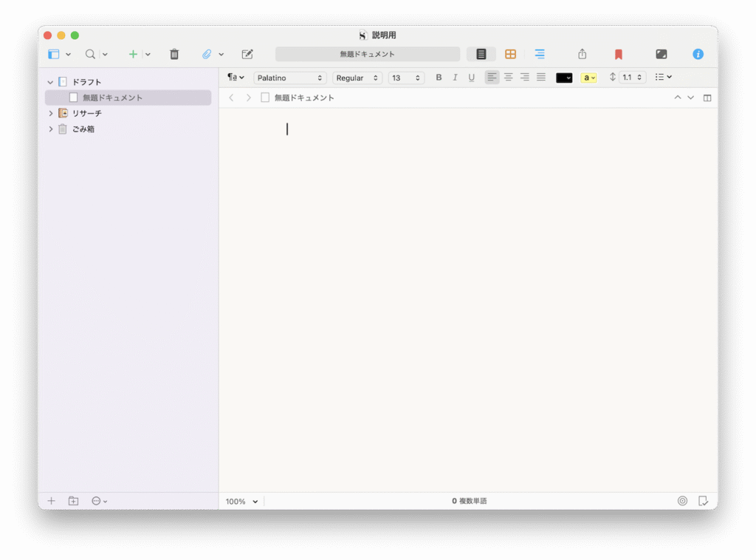
Task: Click the 0 複数単語 word count
Action: click(x=469, y=501)
